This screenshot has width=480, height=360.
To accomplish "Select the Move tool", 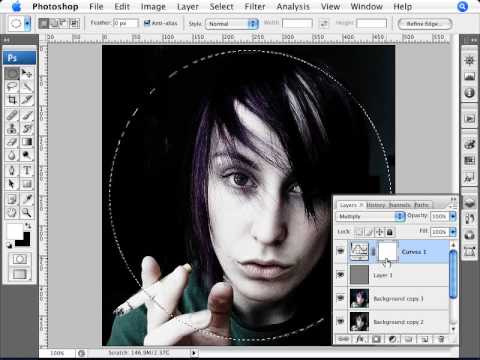I will pos(27,73).
